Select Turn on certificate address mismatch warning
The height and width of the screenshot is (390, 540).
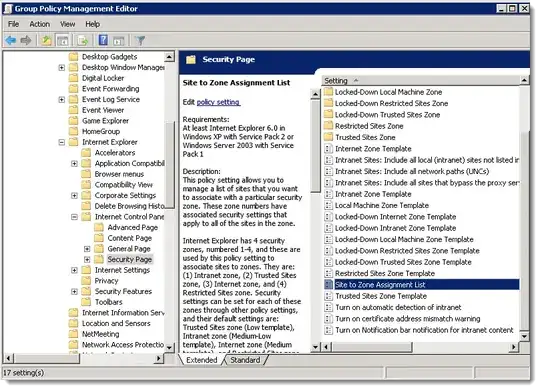(408, 319)
